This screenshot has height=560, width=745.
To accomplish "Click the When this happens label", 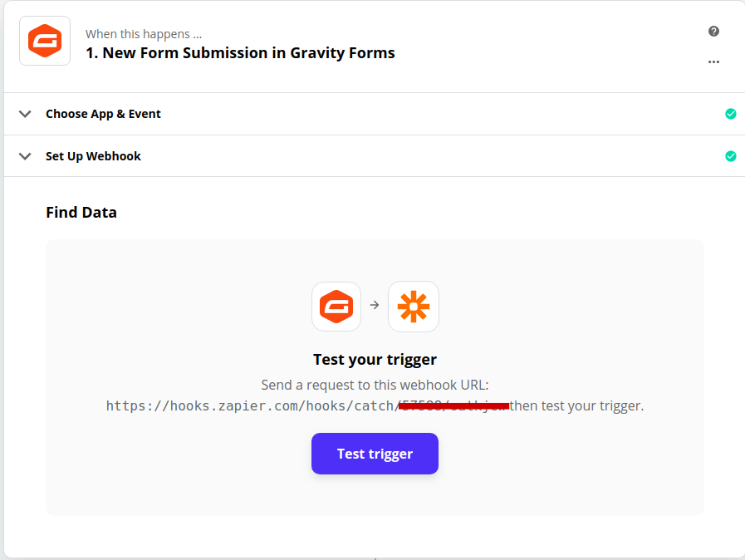I will [x=144, y=34].
